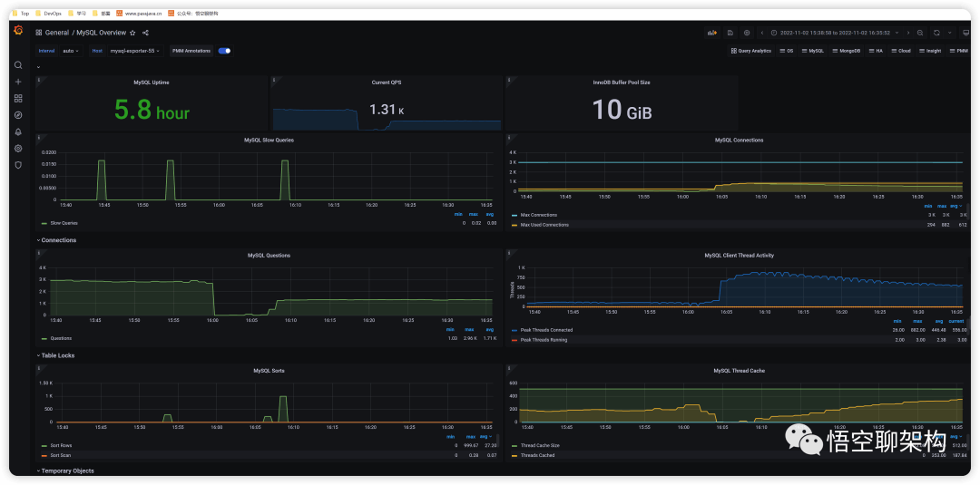Open the Insight dashboards menu
Viewport: 980px width, 485px height.
pyautogui.click(x=930, y=51)
